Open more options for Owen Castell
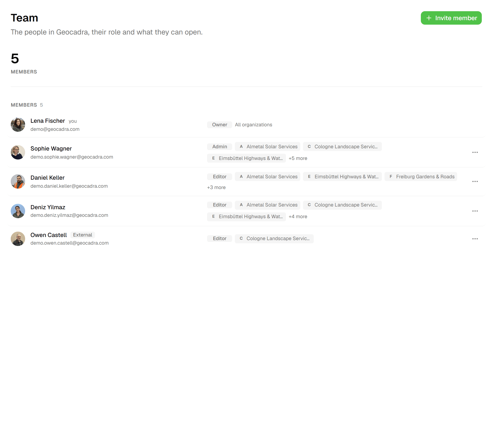 coord(475,239)
